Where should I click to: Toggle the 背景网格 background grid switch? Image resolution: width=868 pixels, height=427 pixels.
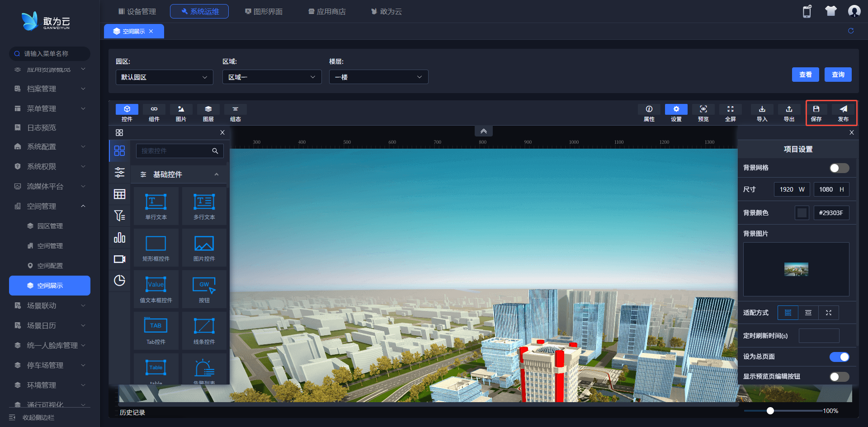839,168
